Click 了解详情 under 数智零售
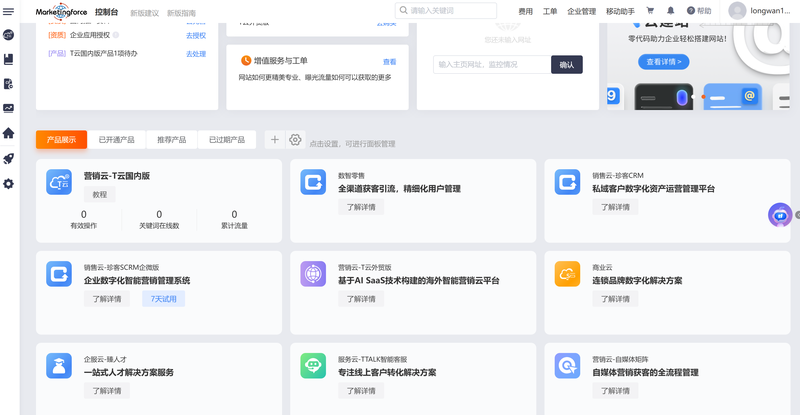This screenshot has width=800, height=415. point(361,207)
